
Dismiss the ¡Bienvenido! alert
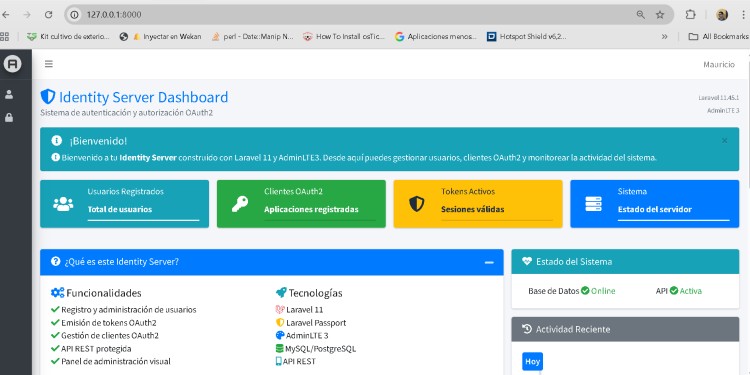724,141
